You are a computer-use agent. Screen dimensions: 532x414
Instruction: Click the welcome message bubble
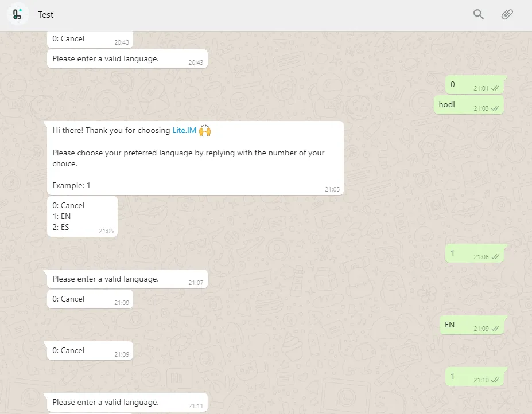click(196, 158)
